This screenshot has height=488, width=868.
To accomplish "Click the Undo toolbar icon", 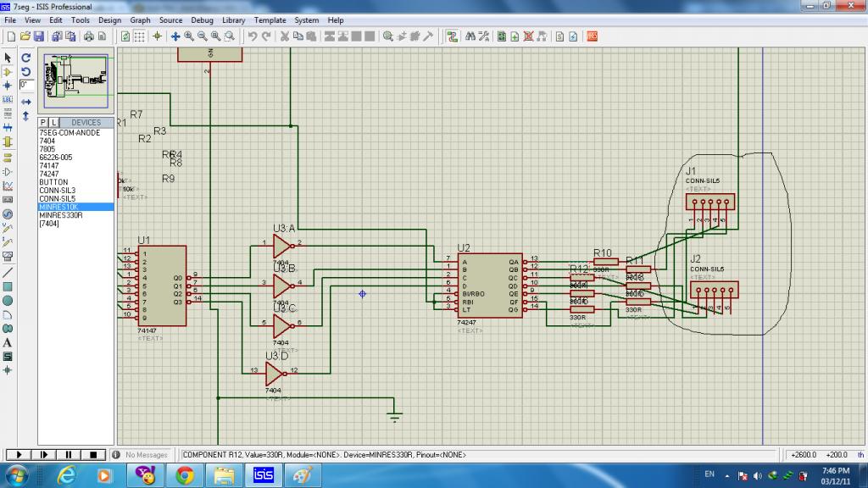I will (x=253, y=36).
